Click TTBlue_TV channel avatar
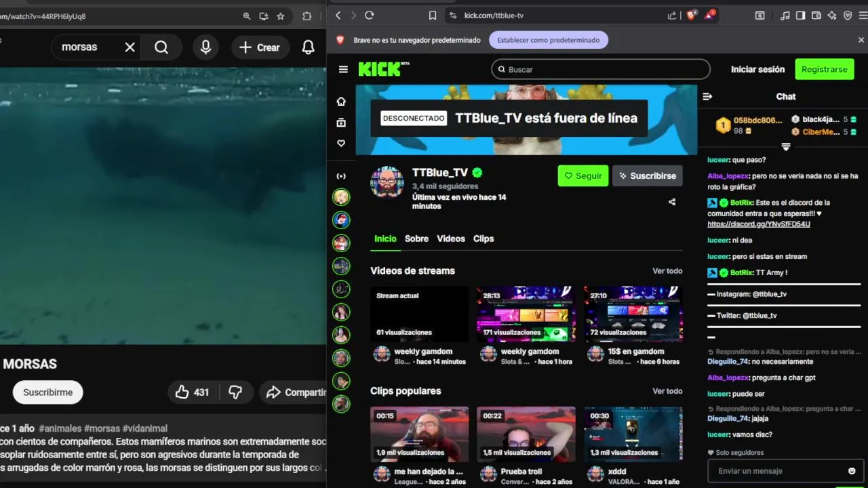The height and width of the screenshot is (488, 868). 387,182
